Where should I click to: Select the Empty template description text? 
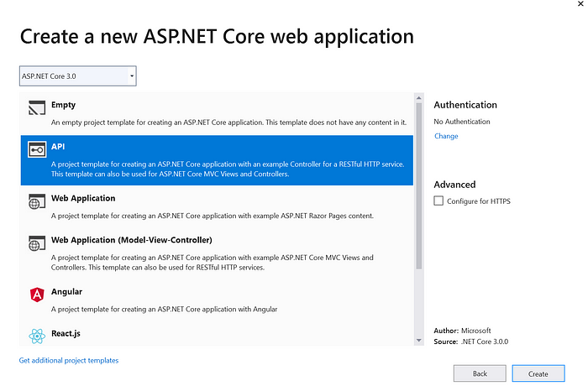228,123
